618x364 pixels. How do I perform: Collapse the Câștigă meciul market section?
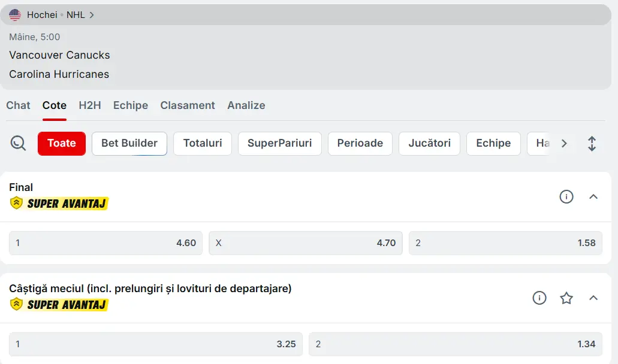pos(593,298)
